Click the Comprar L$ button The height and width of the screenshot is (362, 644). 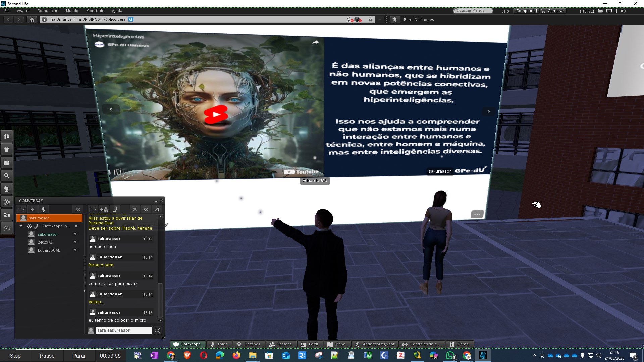526,11
